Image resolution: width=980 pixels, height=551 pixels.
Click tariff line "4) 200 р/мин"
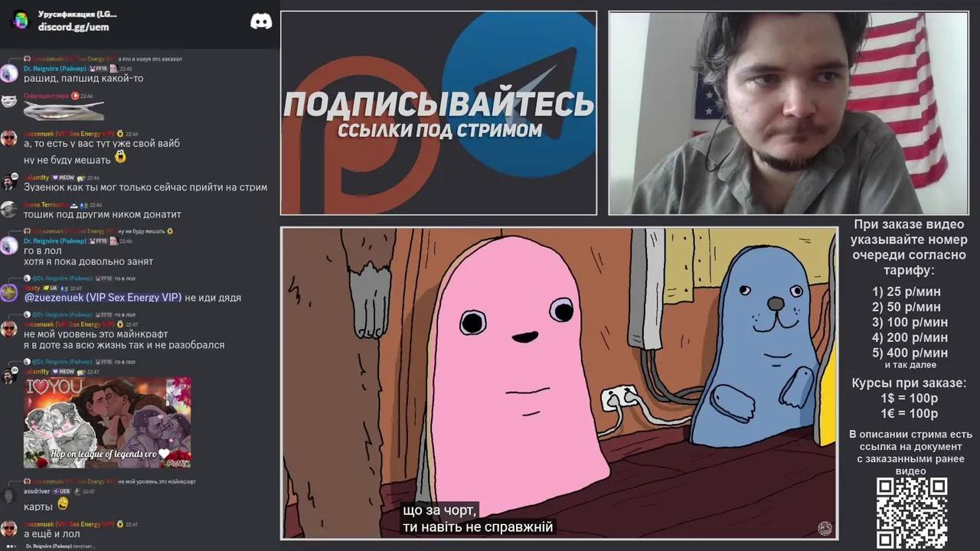tap(910, 337)
